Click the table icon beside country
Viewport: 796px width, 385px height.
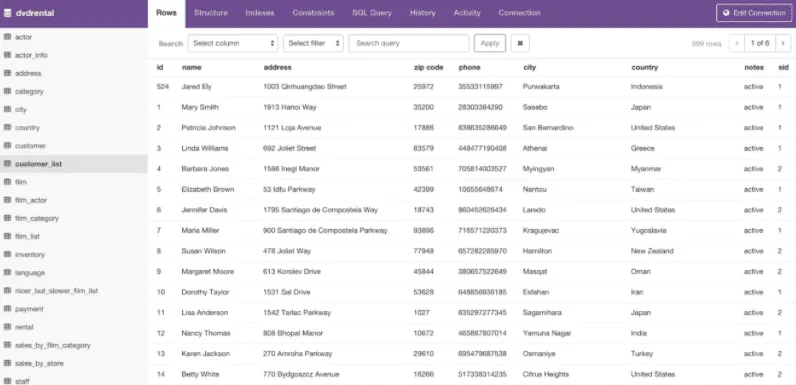pos(8,127)
